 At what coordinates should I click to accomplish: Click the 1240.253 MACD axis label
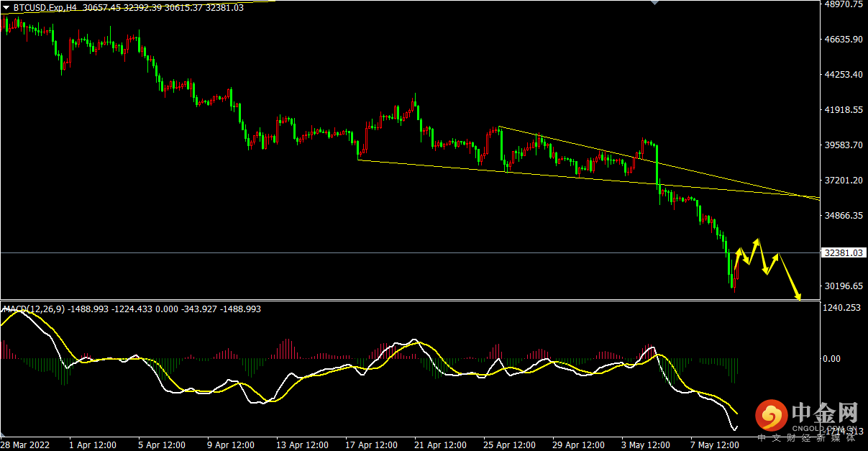click(x=841, y=308)
